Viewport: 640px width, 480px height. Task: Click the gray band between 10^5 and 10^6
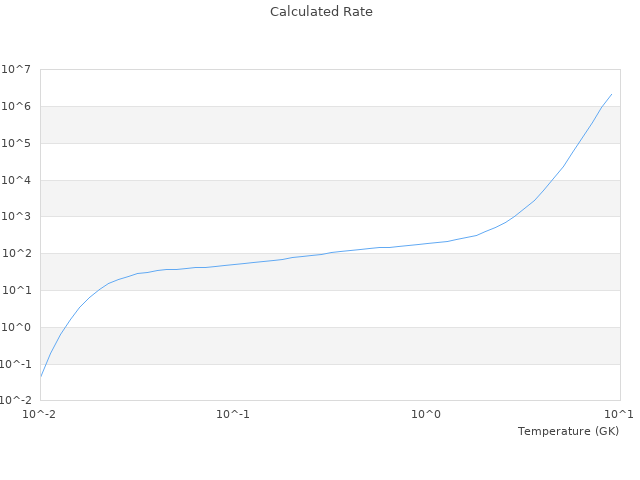tap(330, 125)
